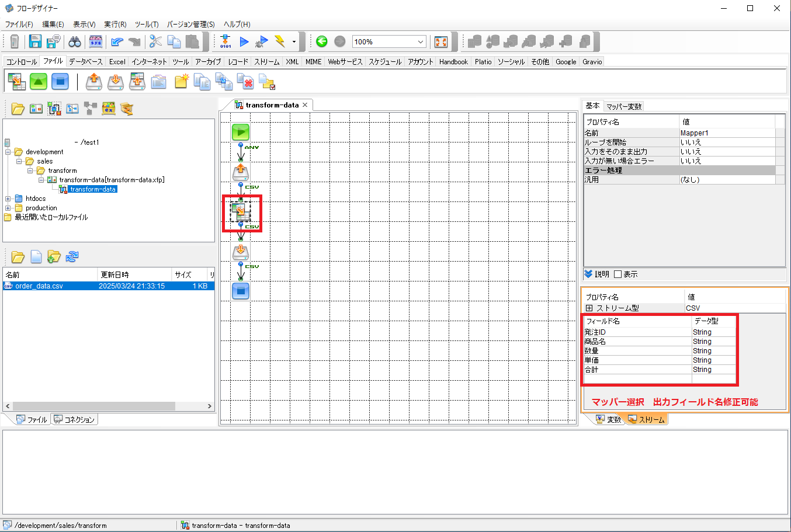
Task: Switch to the コネクション tab
Action: point(74,419)
